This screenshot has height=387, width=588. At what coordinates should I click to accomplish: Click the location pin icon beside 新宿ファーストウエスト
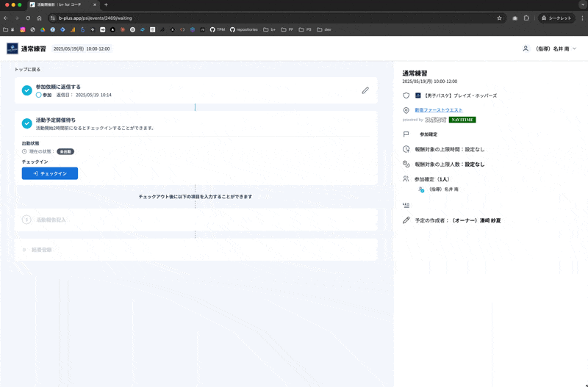pos(406,110)
